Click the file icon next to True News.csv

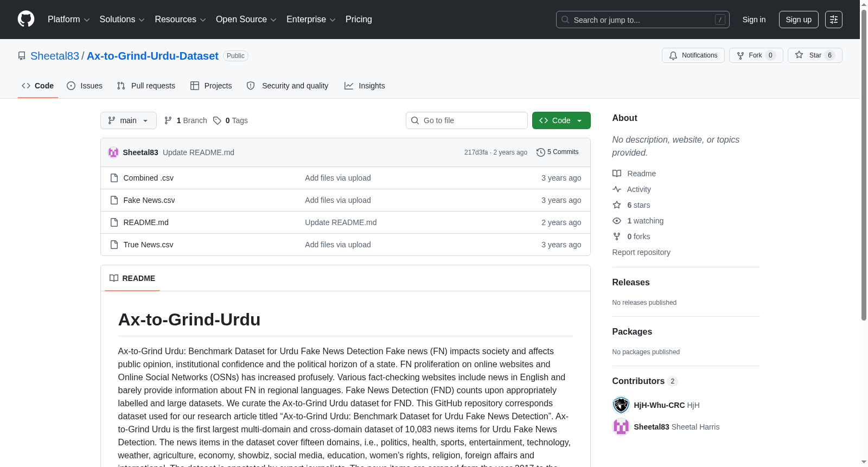[x=114, y=245]
